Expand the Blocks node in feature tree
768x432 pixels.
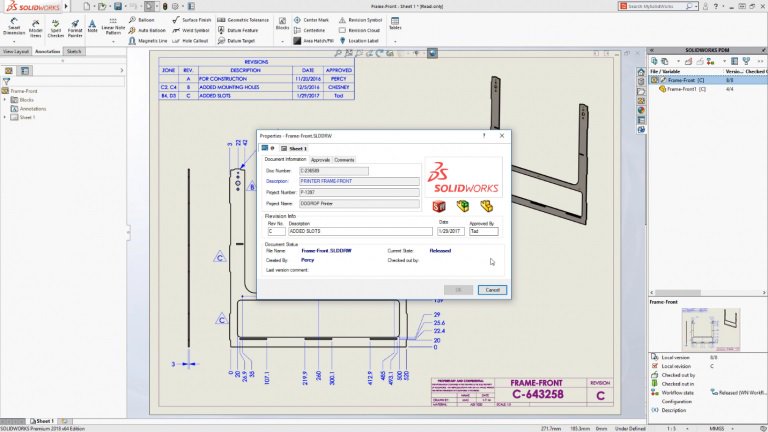coord(5,100)
